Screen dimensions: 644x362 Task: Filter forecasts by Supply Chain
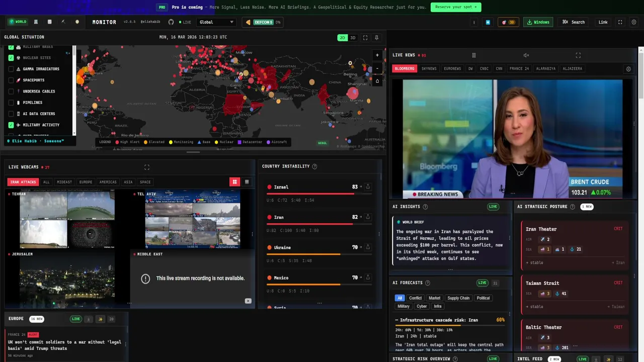(458, 298)
